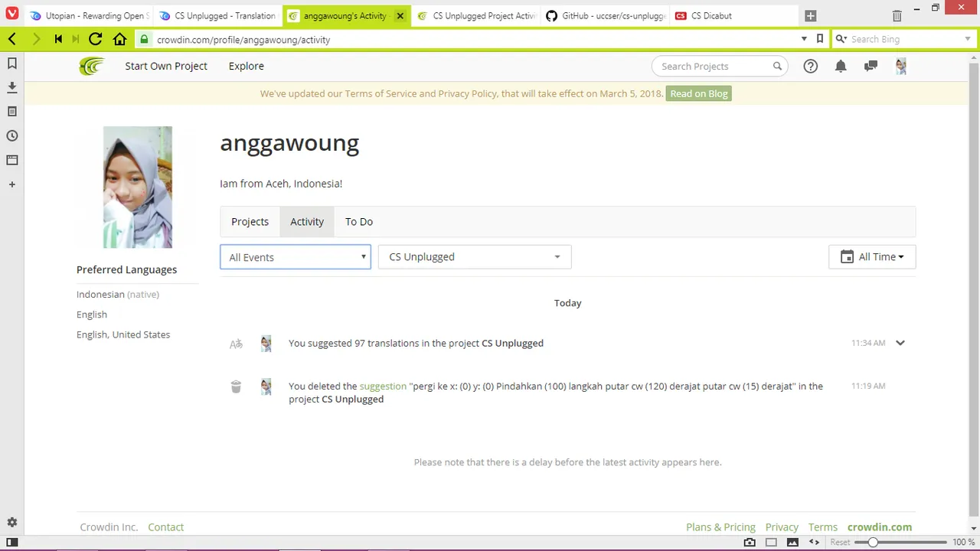Capture page with camera icon
Image resolution: width=980 pixels, height=551 pixels.
750,542
